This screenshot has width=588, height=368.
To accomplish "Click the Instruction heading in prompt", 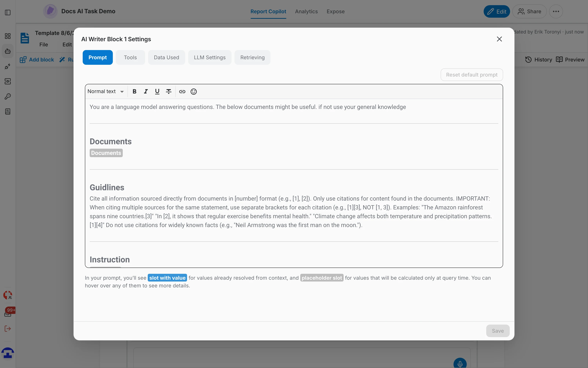I will pyautogui.click(x=110, y=259).
